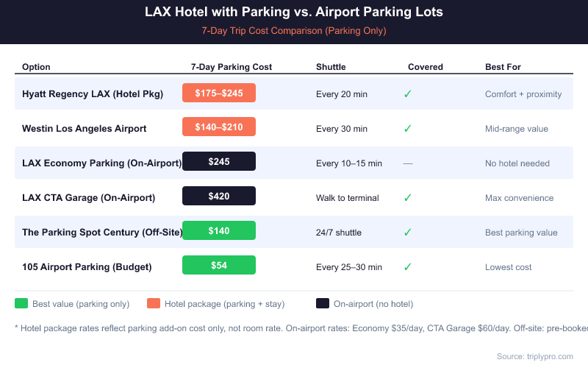Click the Shuttle column header
This screenshot has height=368, width=588.
click(x=331, y=67)
